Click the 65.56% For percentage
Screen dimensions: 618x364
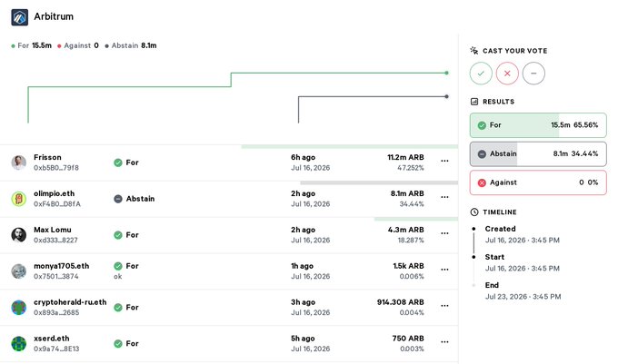[585, 125]
